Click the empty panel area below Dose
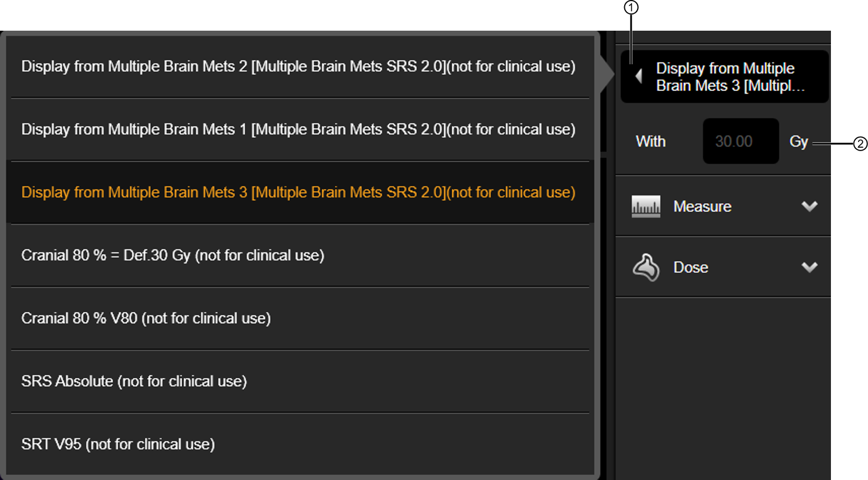 [723, 388]
